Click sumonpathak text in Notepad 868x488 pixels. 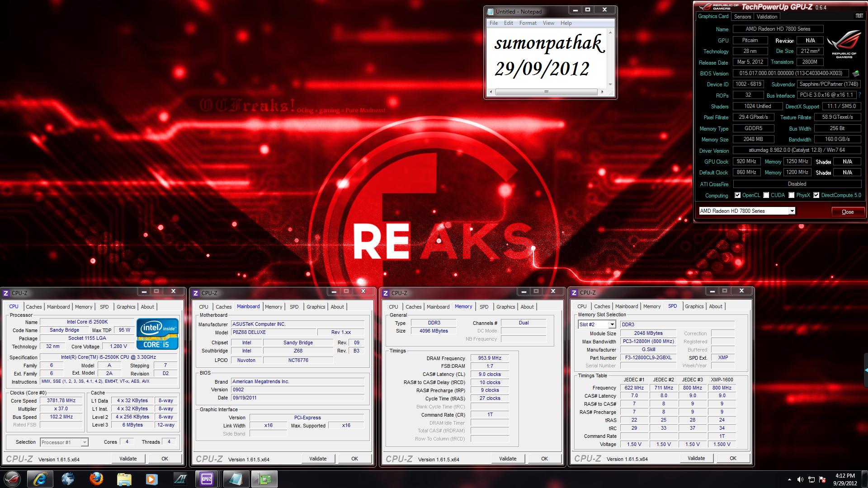(549, 43)
